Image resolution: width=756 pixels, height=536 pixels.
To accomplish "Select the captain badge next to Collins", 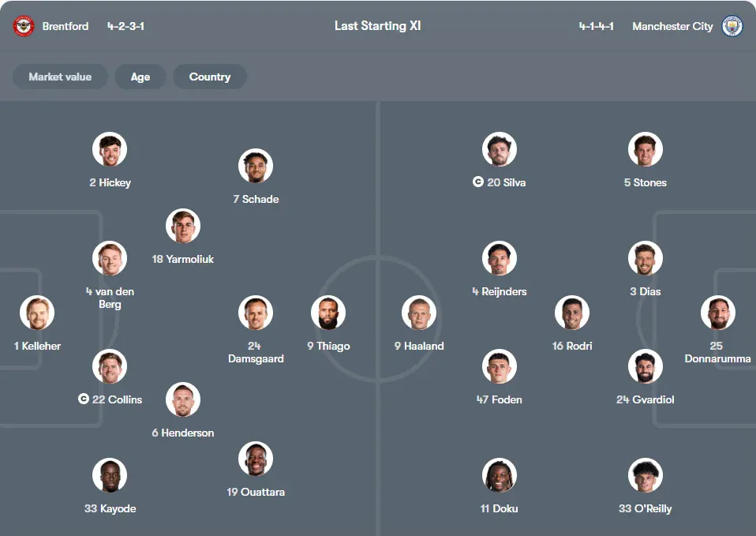I will tap(82, 399).
